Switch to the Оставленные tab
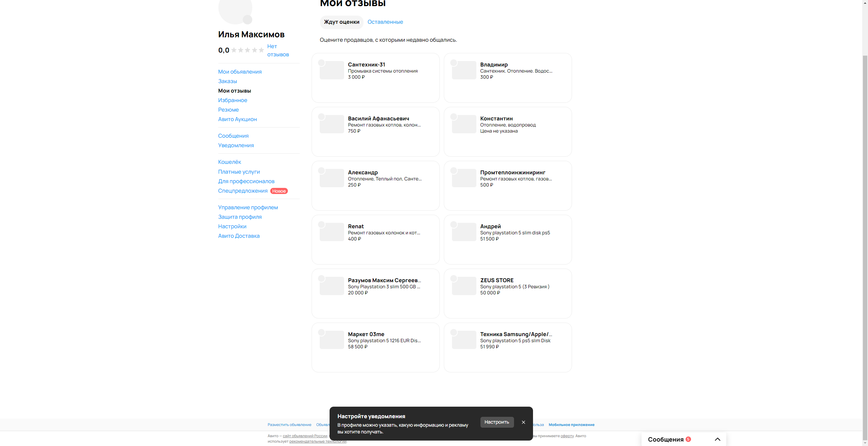 [x=385, y=22]
